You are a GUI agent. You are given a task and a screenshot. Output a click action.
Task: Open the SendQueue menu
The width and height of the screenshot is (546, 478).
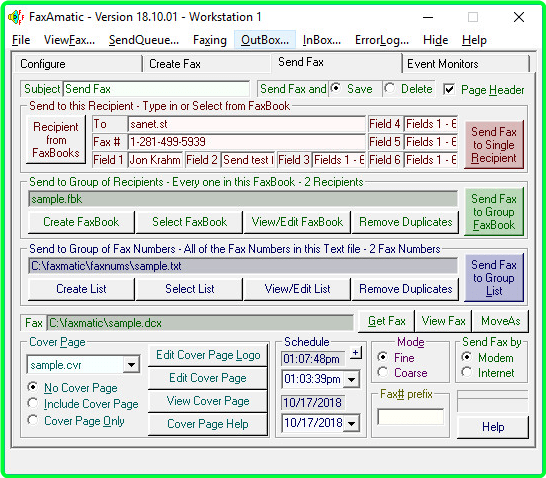[143, 40]
